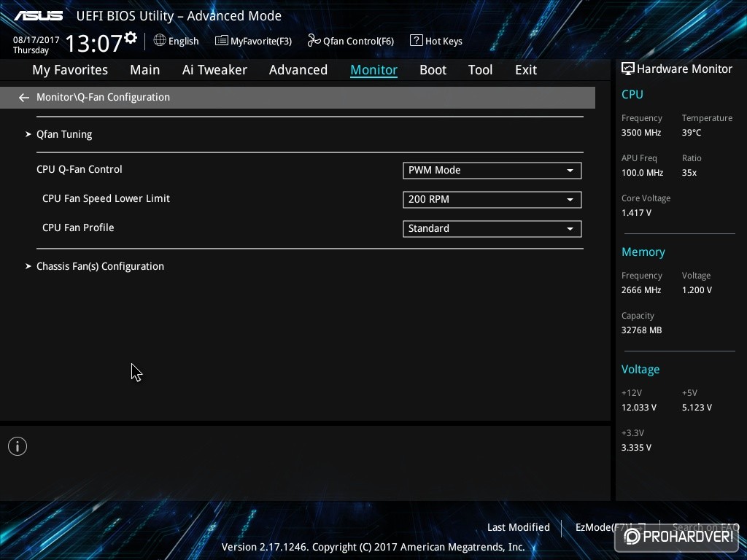
Task: Click the Ratio 35x value
Action: pos(689,173)
